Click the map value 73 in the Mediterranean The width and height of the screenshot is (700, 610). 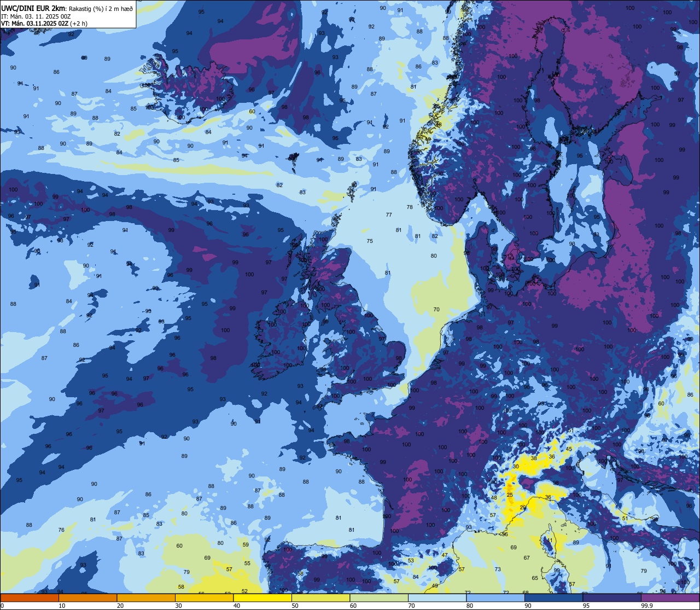pos(498,570)
